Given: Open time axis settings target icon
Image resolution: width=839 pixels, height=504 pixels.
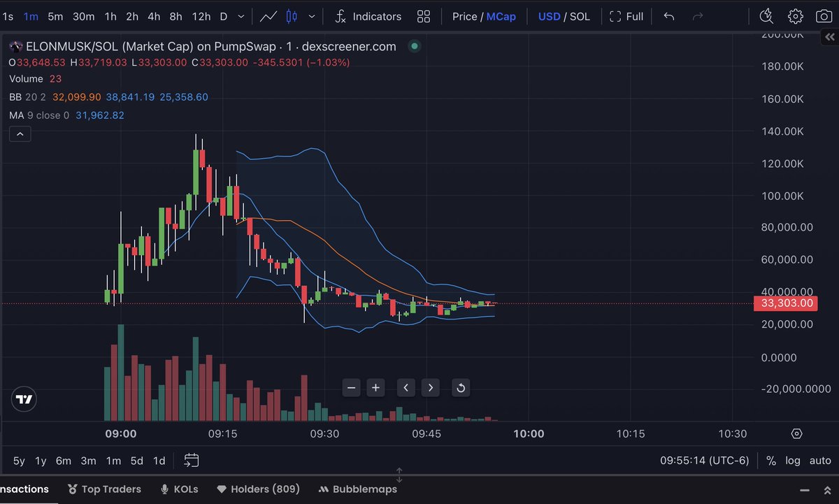Looking at the screenshot, I should (796, 433).
